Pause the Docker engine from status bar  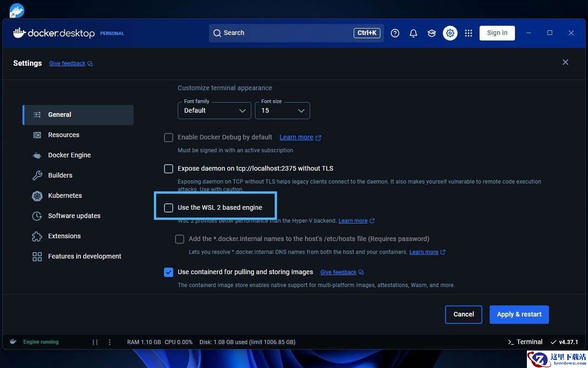(95, 342)
